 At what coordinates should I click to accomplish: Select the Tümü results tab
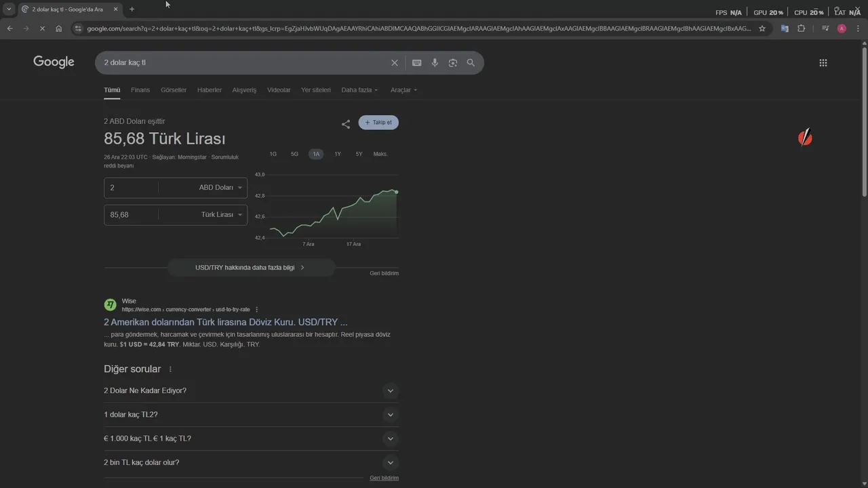pos(112,90)
